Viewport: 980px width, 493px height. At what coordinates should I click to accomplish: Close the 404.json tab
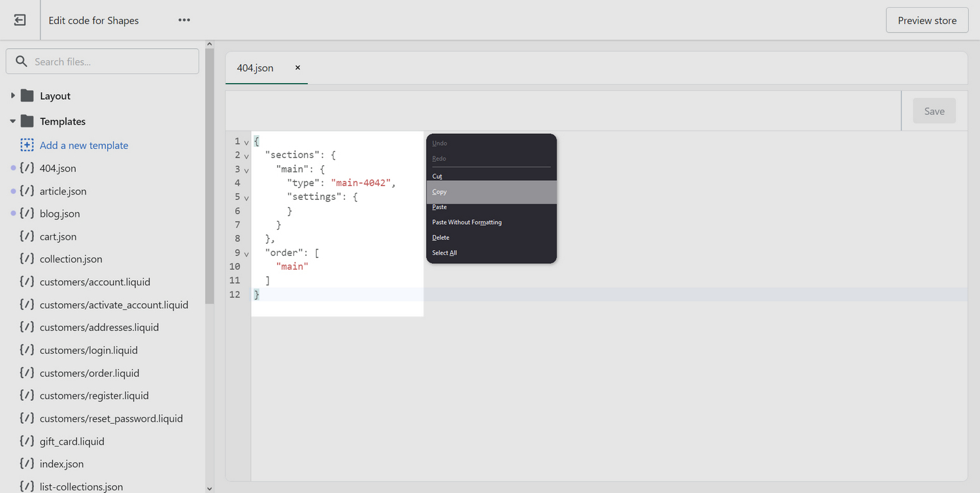(298, 67)
